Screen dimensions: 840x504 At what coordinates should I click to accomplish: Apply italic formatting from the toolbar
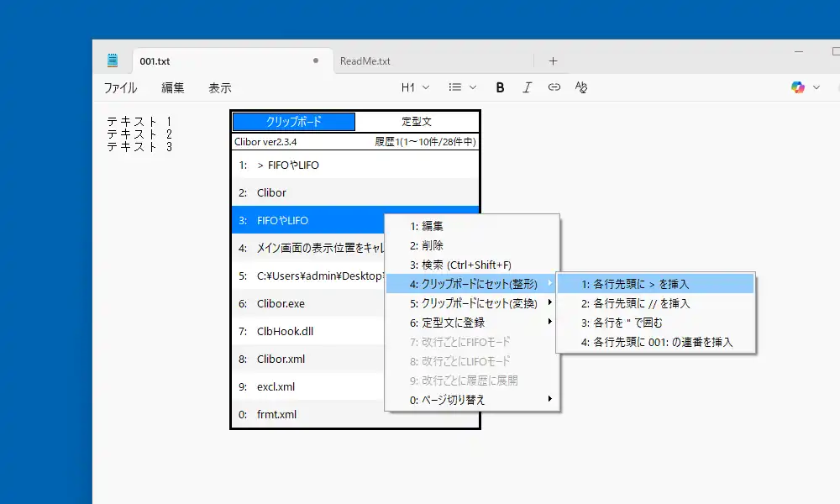coord(527,87)
